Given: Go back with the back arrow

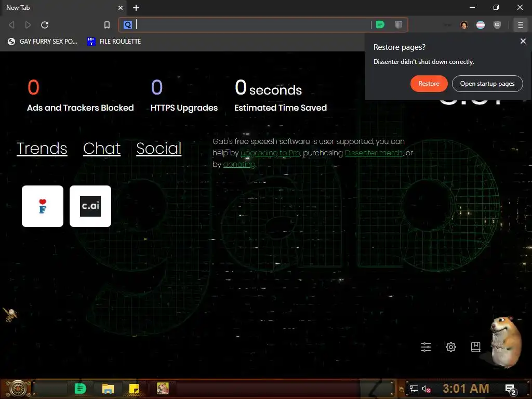Looking at the screenshot, I should tap(11, 25).
